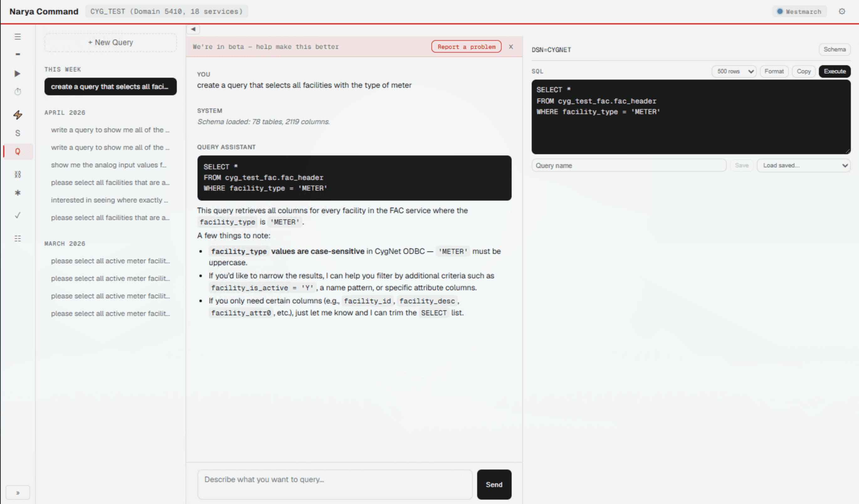859x504 pixels.
Task: Click the Narya Command title
Action: (x=44, y=12)
